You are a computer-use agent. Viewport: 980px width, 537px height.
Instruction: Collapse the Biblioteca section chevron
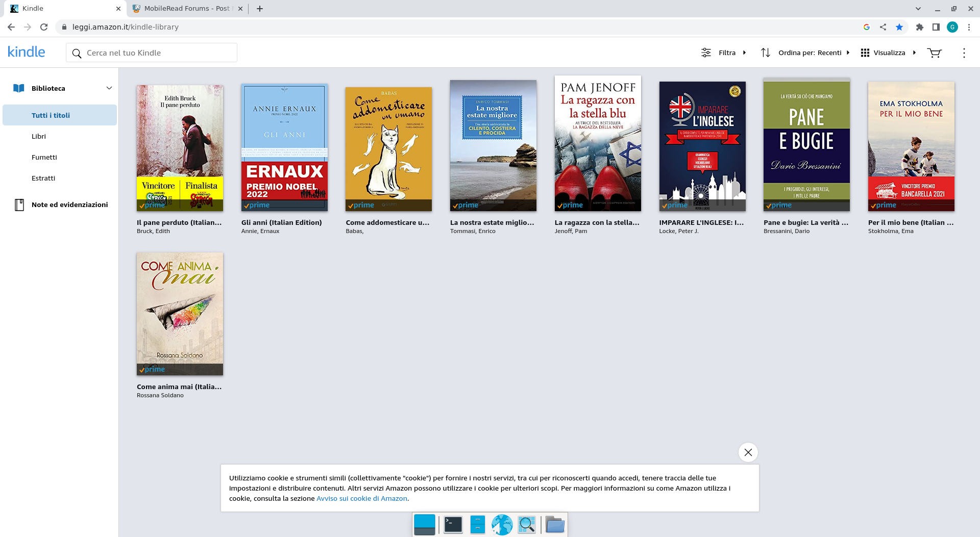(x=109, y=88)
